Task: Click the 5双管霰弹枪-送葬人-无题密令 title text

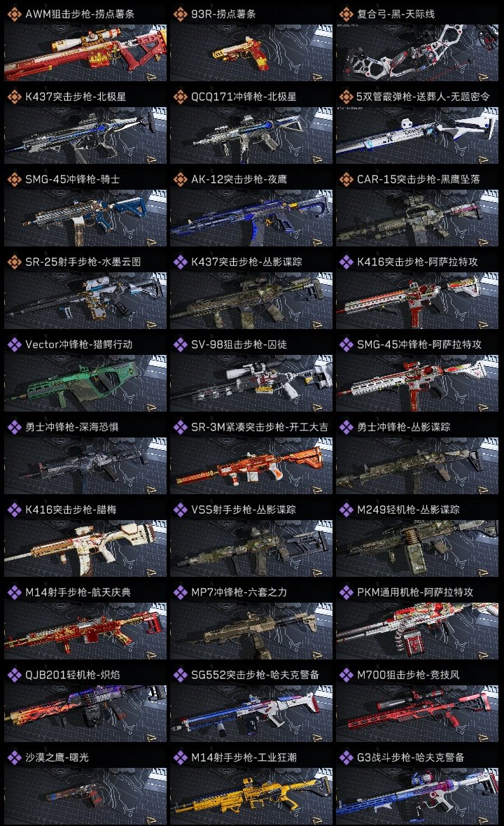Action: [423, 97]
